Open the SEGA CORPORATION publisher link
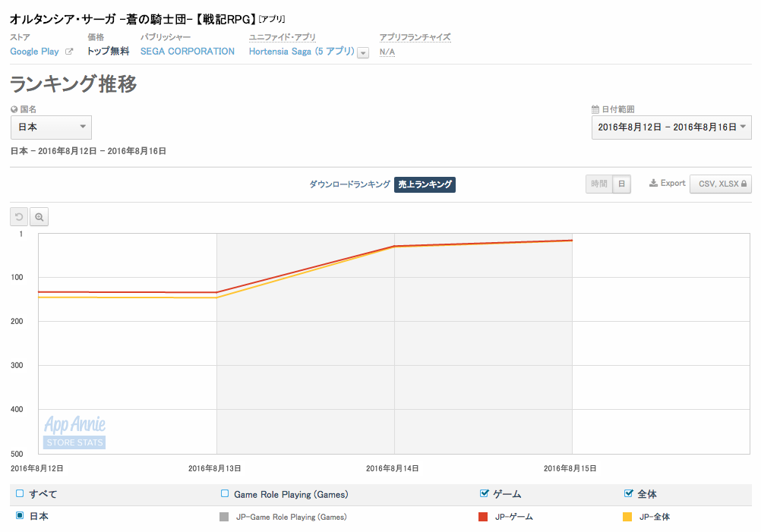Image resolution: width=761 pixels, height=532 pixels. [188, 52]
